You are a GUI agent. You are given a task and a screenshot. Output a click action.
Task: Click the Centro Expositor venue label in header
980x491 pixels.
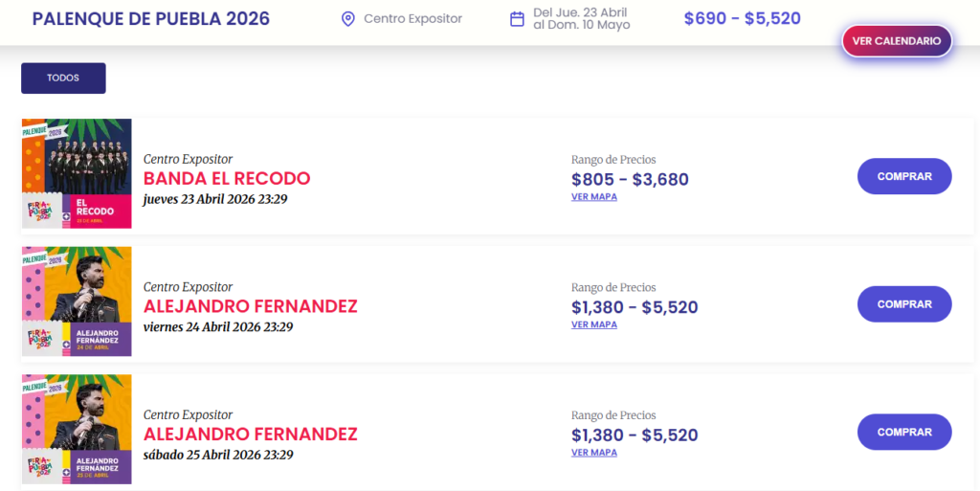(x=412, y=19)
